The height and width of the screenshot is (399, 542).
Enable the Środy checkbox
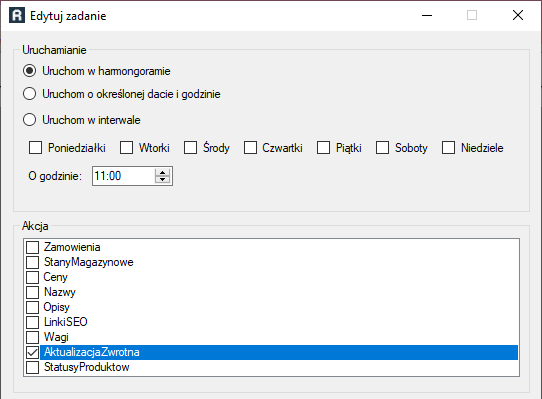[190, 148]
